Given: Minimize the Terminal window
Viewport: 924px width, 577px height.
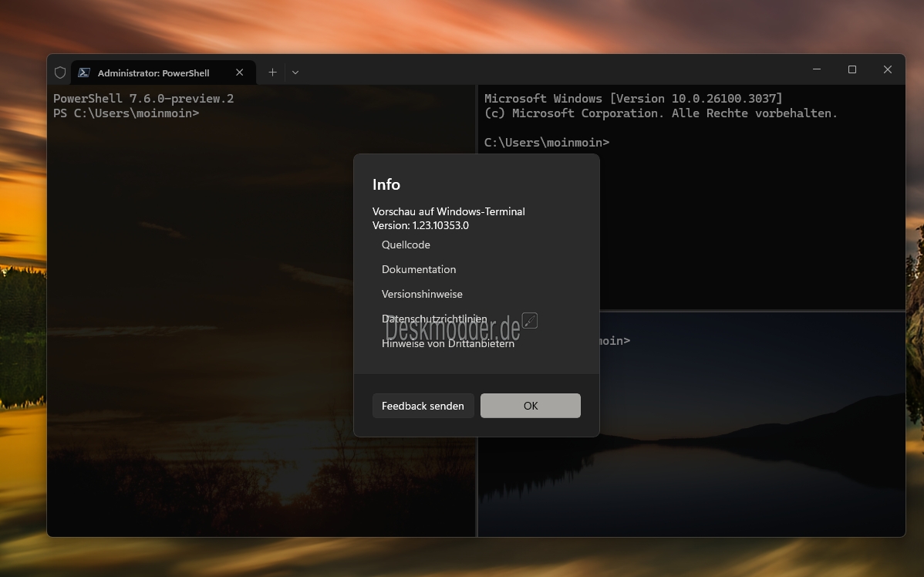Looking at the screenshot, I should (817, 69).
